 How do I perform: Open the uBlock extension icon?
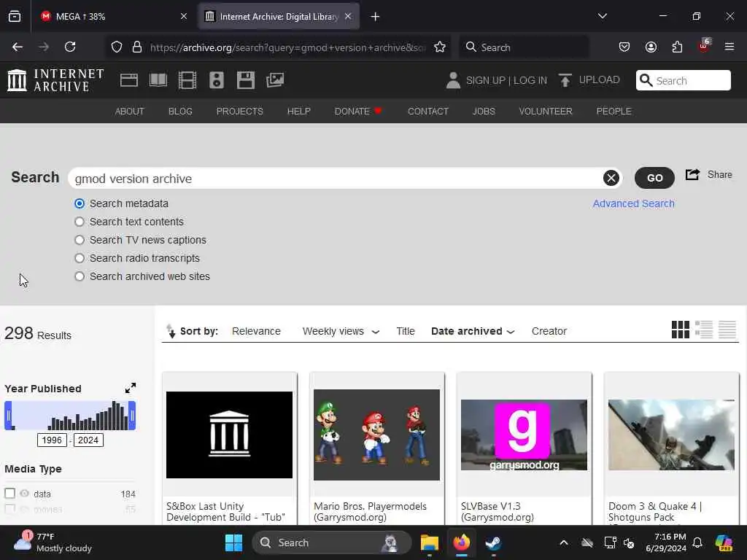click(704, 46)
